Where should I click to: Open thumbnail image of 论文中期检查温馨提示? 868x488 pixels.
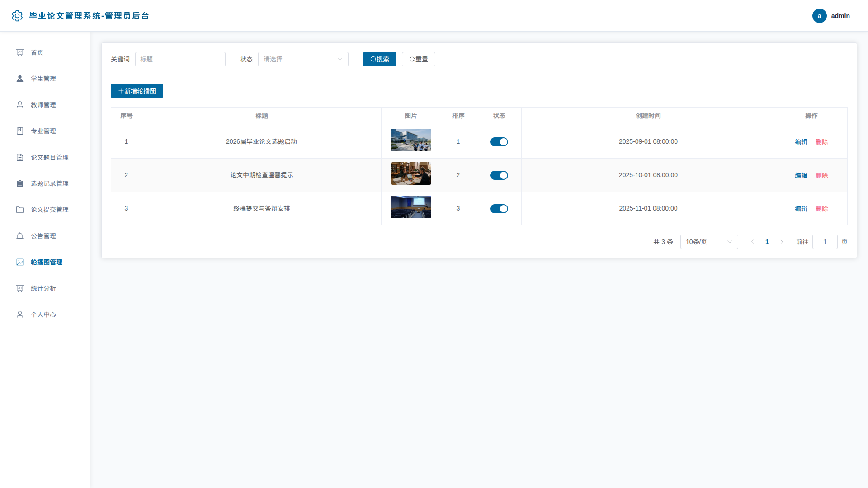point(410,174)
